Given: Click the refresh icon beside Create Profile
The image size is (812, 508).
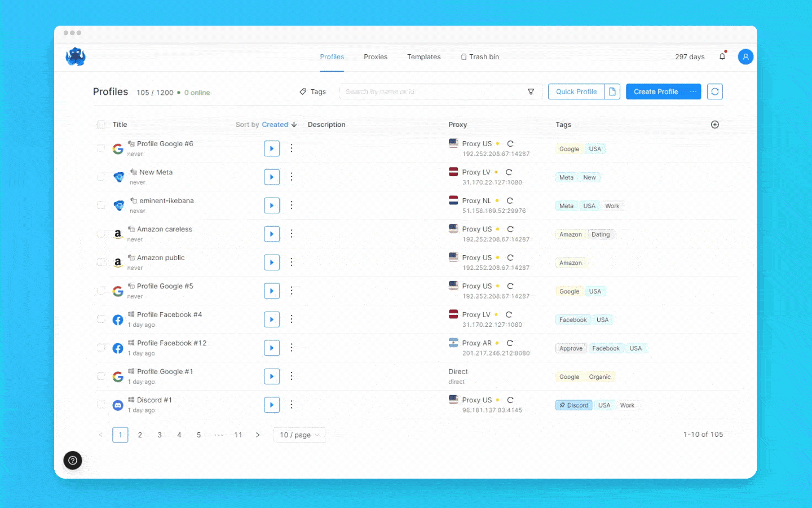Looking at the screenshot, I should point(714,91).
